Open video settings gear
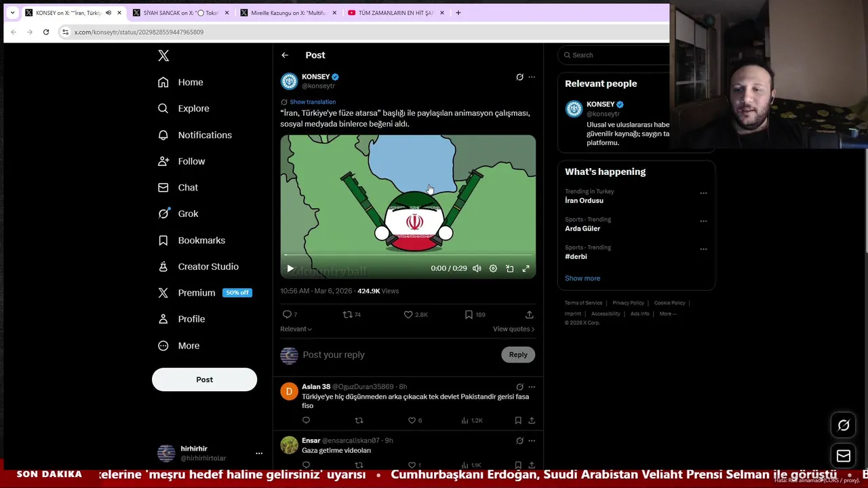The height and width of the screenshot is (488, 868). [493, 268]
